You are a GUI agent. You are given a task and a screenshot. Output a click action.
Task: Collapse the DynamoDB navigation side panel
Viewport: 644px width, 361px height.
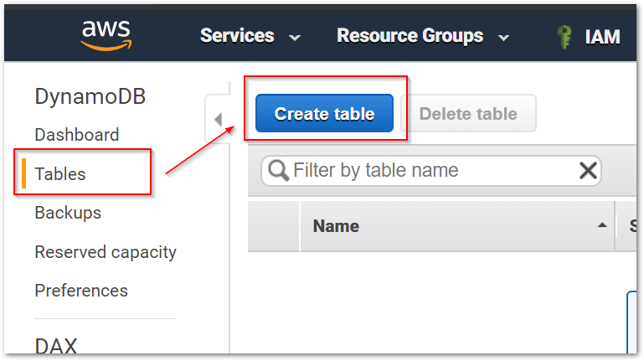tap(218, 120)
